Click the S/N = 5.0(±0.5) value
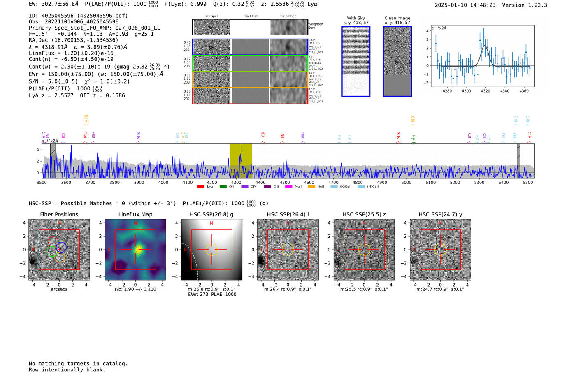This screenshot has width=576, height=392. (53, 81)
